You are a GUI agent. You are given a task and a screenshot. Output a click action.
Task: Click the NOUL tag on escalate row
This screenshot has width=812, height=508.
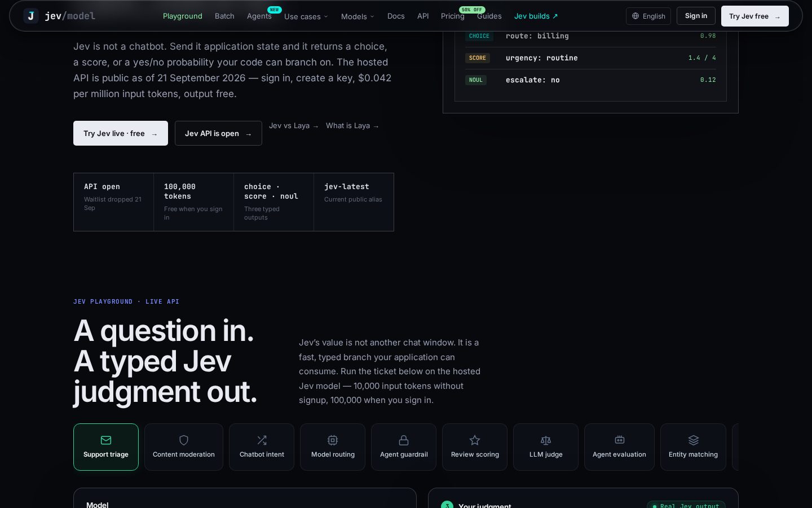pyautogui.click(x=476, y=80)
